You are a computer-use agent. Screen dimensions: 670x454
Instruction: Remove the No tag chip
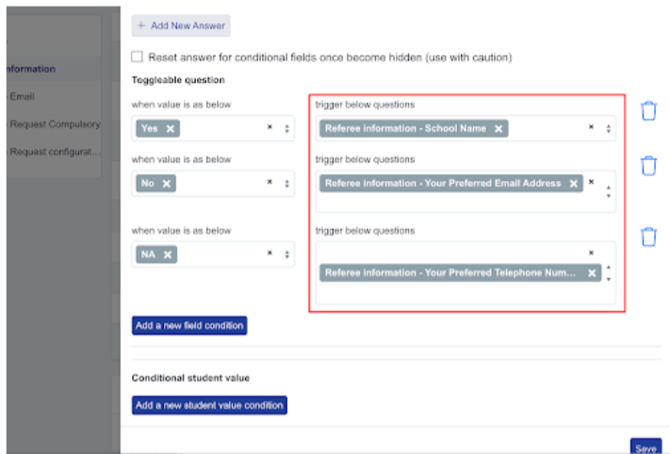167,183
